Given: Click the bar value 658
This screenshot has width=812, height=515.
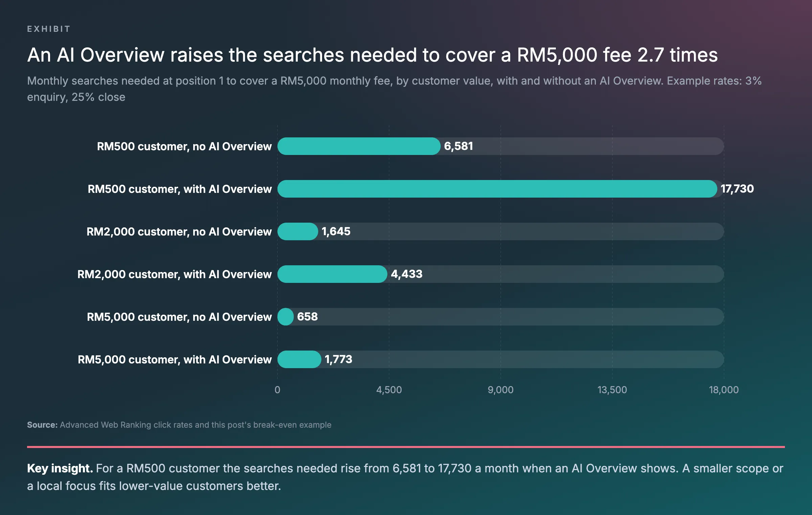Looking at the screenshot, I should [x=307, y=317].
